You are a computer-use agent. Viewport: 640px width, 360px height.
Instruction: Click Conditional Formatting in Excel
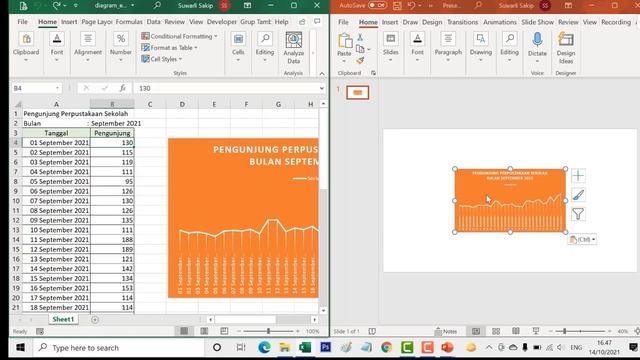179,36
